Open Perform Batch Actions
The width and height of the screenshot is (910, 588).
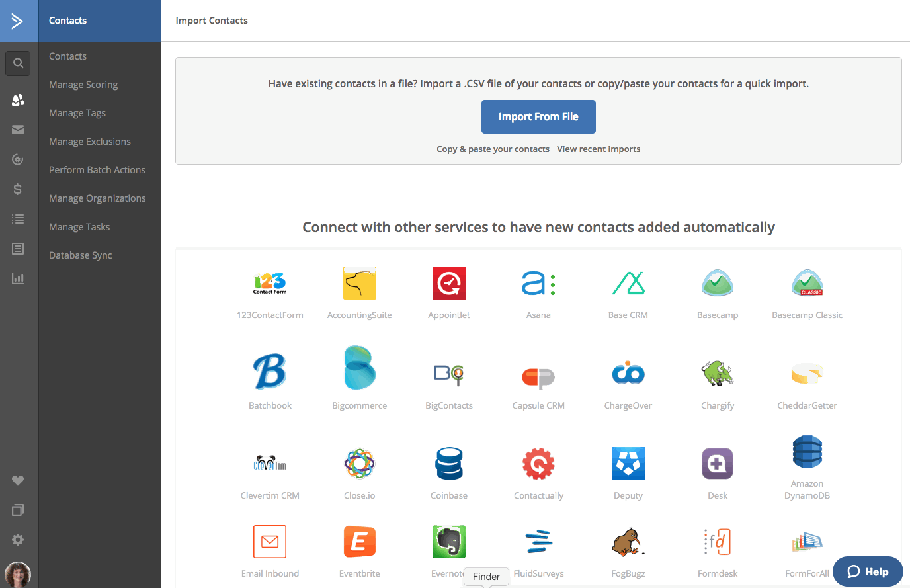click(x=97, y=170)
